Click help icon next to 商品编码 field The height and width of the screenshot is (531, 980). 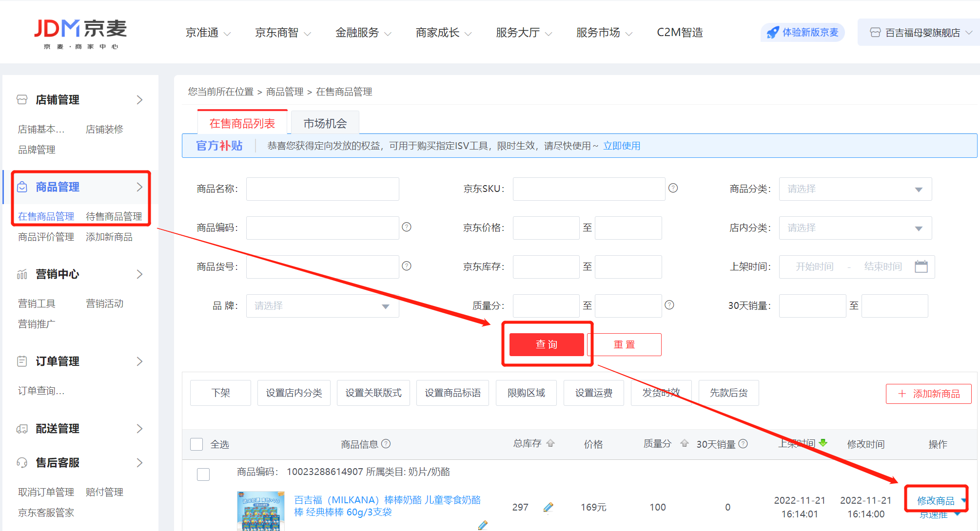coord(407,227)
